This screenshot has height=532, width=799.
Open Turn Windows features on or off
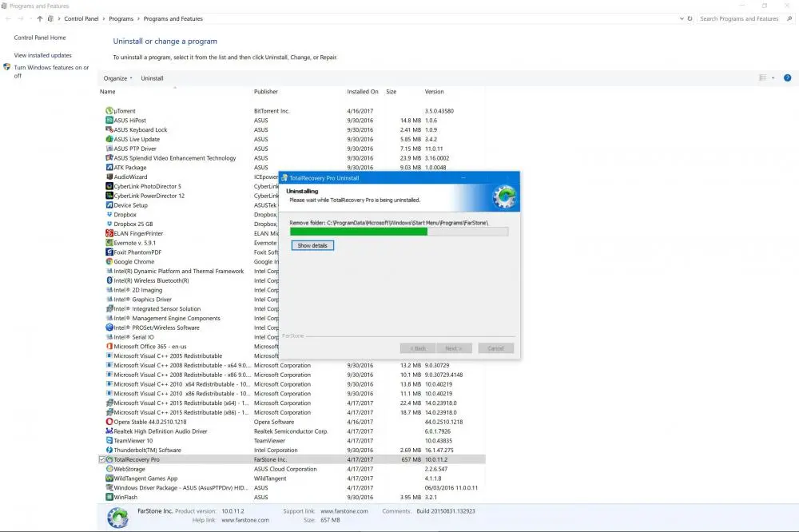point(51,71)
